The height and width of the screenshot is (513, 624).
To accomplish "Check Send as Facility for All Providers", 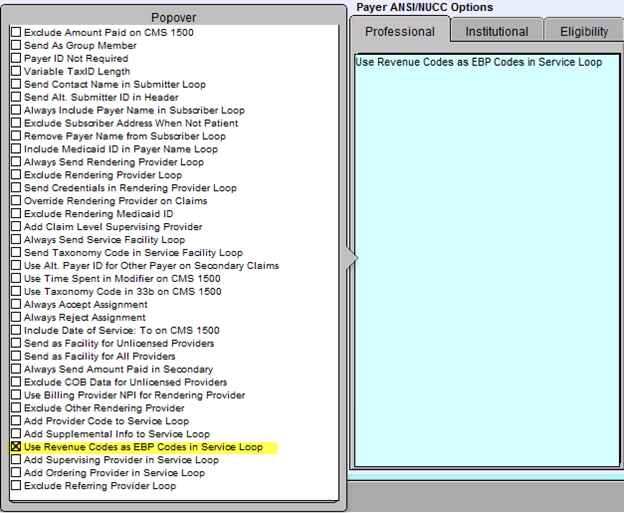I will point(16,356).
